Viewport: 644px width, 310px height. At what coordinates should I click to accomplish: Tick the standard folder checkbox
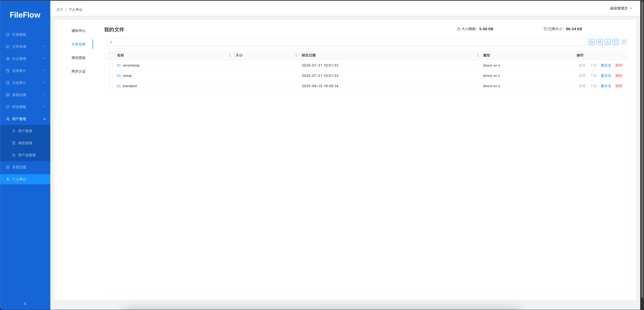pos(111,86)
